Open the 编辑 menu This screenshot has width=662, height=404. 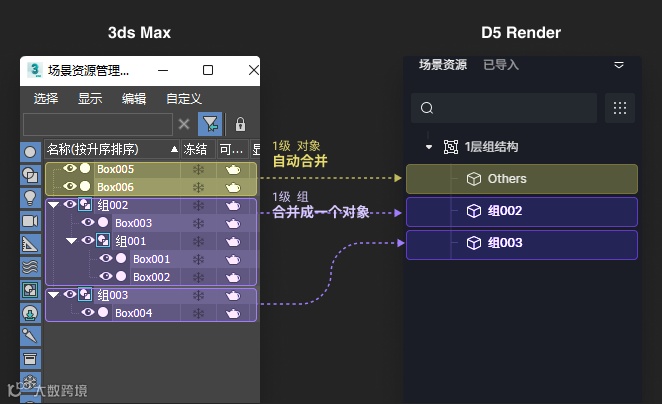pyautogui.click(x=134, y=99)
